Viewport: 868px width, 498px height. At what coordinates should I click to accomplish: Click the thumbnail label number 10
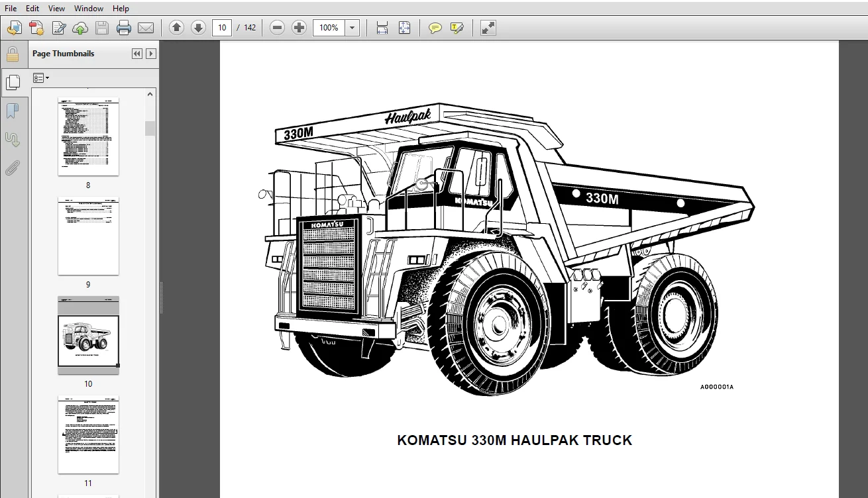(88, 384)
